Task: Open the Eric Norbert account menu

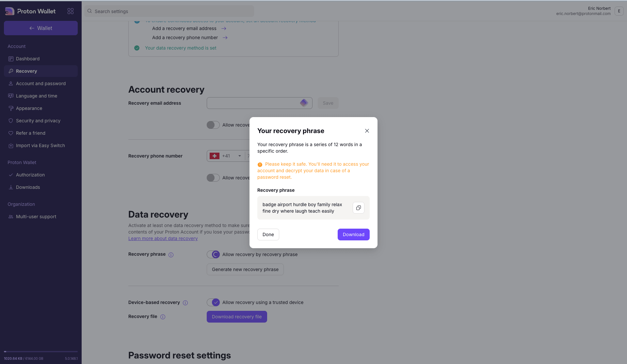Action: point(619,11)
